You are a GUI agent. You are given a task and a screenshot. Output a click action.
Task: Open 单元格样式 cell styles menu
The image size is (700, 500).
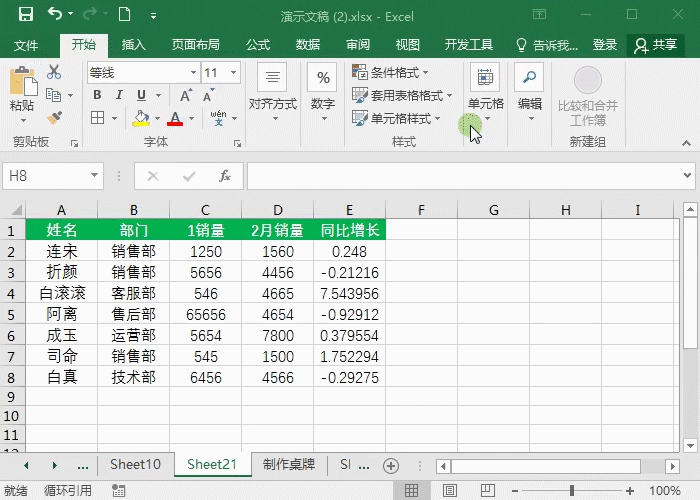396,118
